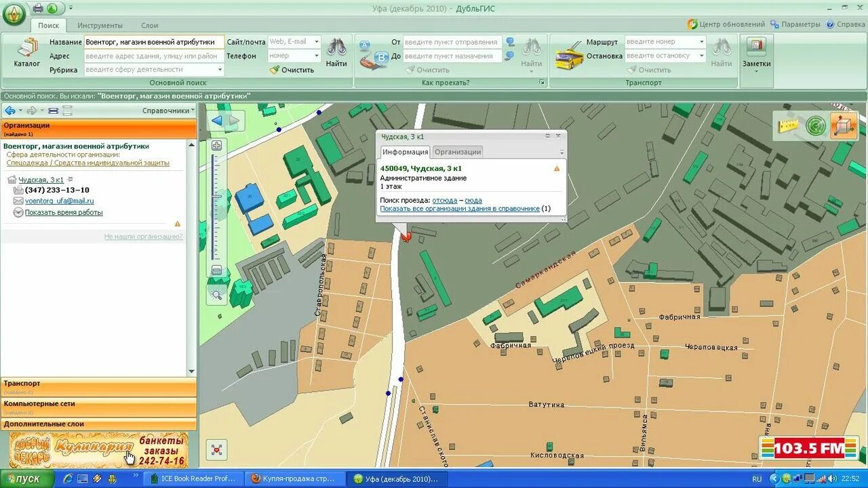Image resolution: width=868 pixels, height=488 pixels.
Task: Click the сюда route link
Action: (x=473, y=201)
